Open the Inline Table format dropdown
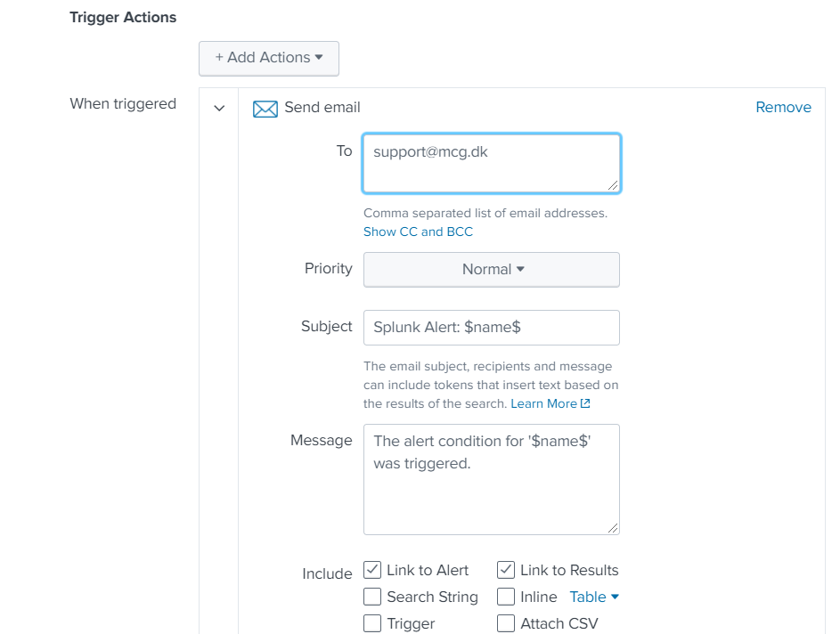The width and height of the screenshot is (840, 634). point(594,597)
